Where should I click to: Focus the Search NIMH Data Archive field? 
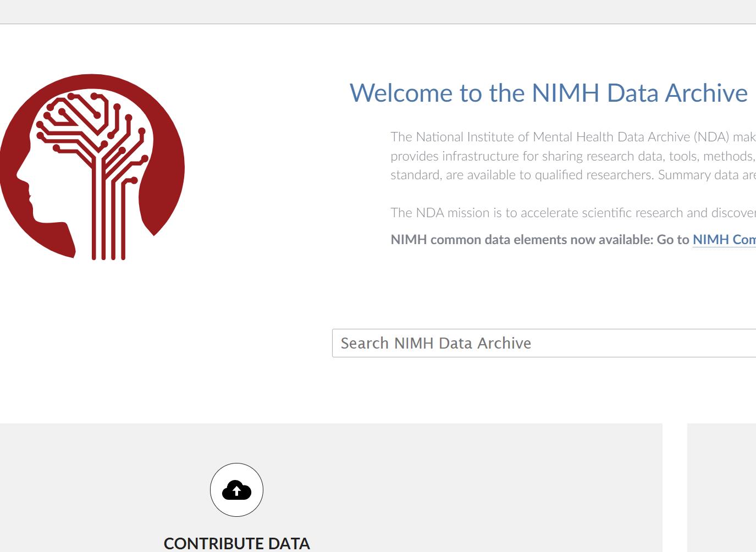[x=544, y=343]
